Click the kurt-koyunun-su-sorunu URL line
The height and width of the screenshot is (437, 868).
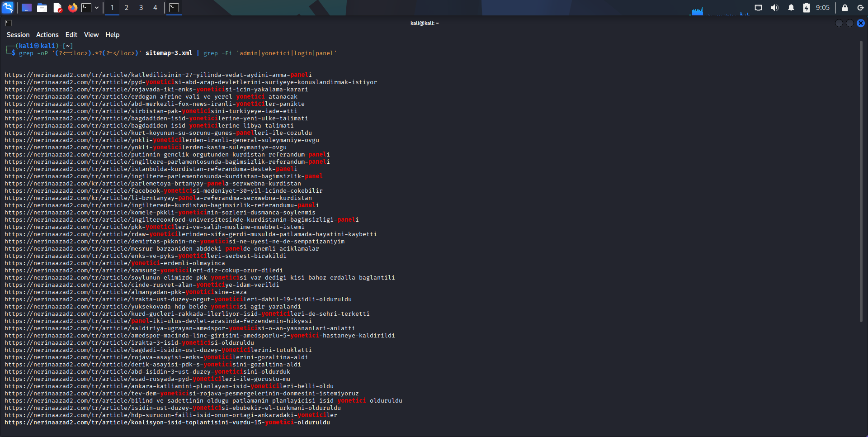(x=158, y=133)
